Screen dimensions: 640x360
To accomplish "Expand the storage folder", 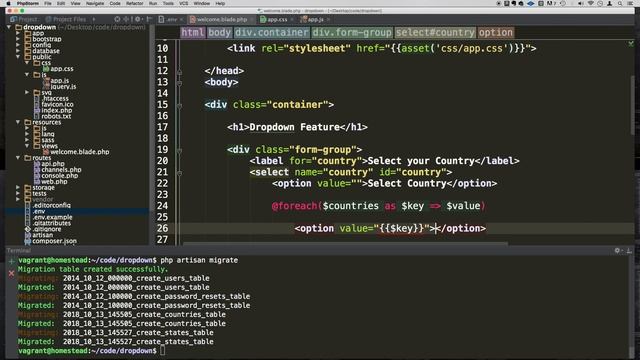I will pyautogui.click(x=18, y=187).
